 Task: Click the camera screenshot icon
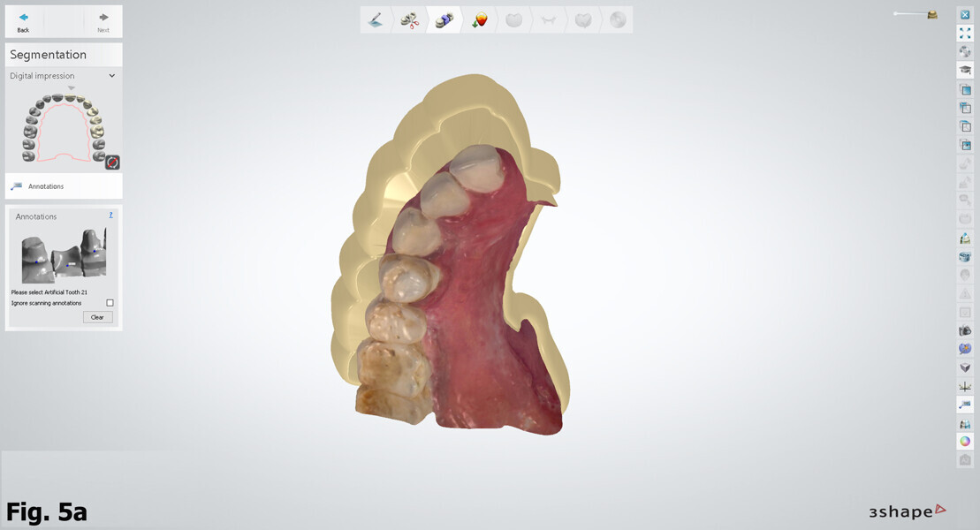(965, 330)
